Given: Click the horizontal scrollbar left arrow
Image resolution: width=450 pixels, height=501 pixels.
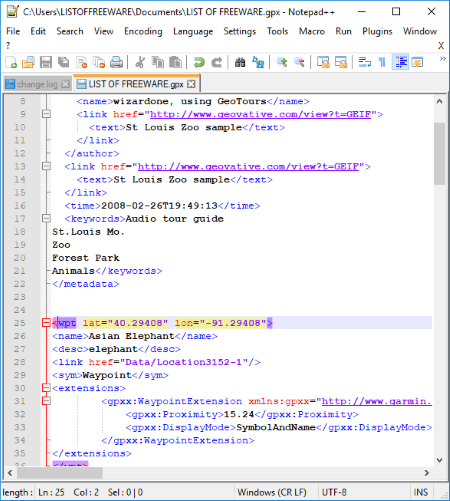Looking at the screenshot, I should [x=10, y=473].
